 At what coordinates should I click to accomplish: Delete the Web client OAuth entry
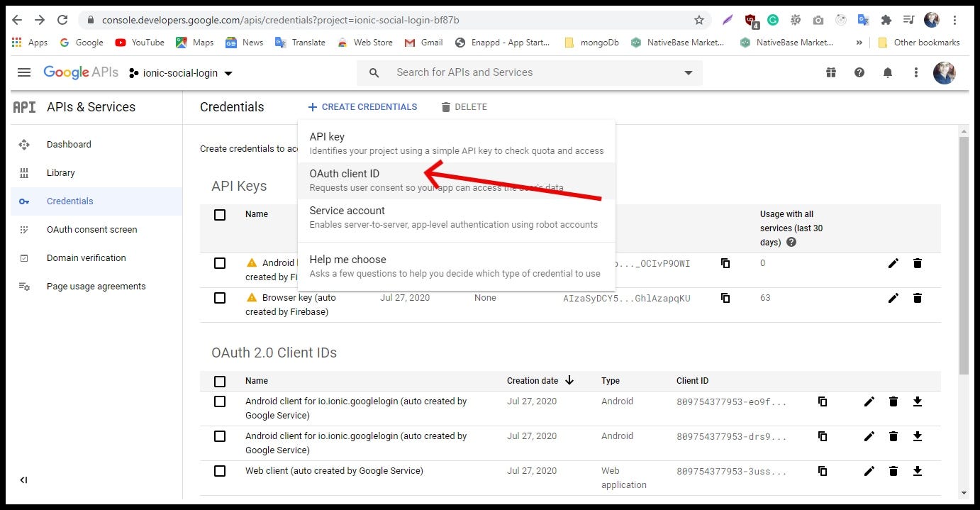[x=893, y=471]
